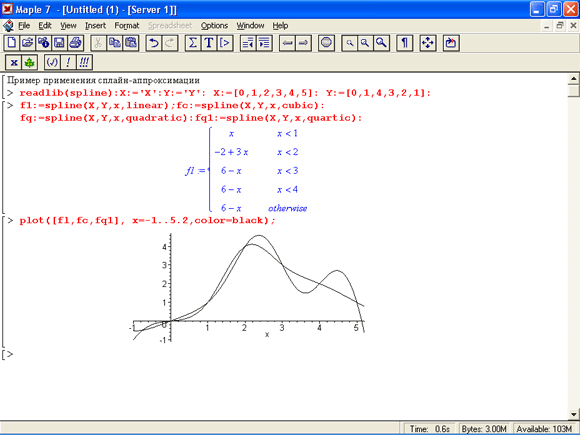Click the 'Available: 103M' status entry
The image size is (580, 435).
tap(544, 429)
